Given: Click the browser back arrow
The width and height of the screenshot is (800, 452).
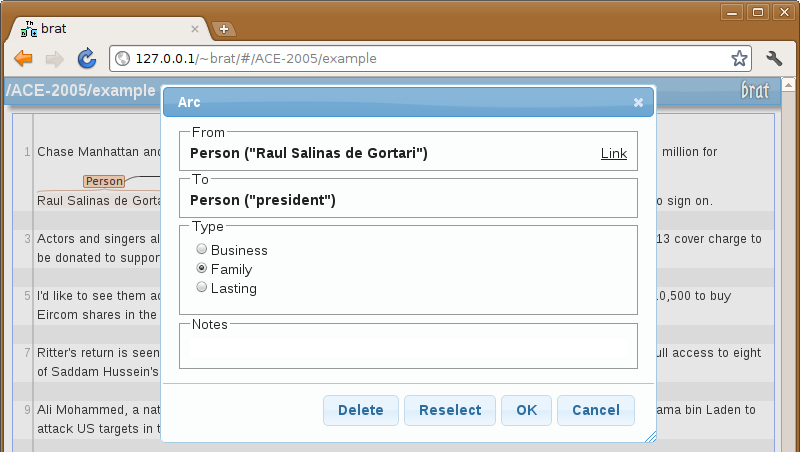Looking at the screenshot, I should (23, 59).
